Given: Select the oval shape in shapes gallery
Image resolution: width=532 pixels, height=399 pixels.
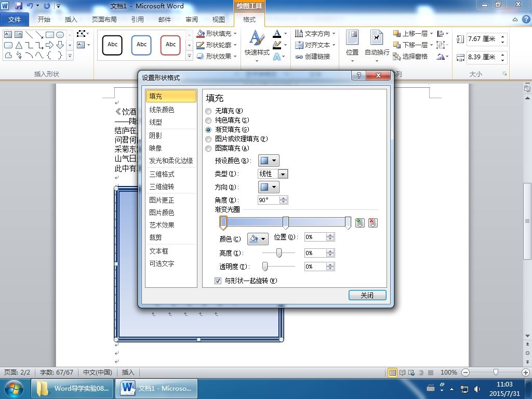Looking at the screenshot, I should (x=60, y=35).
